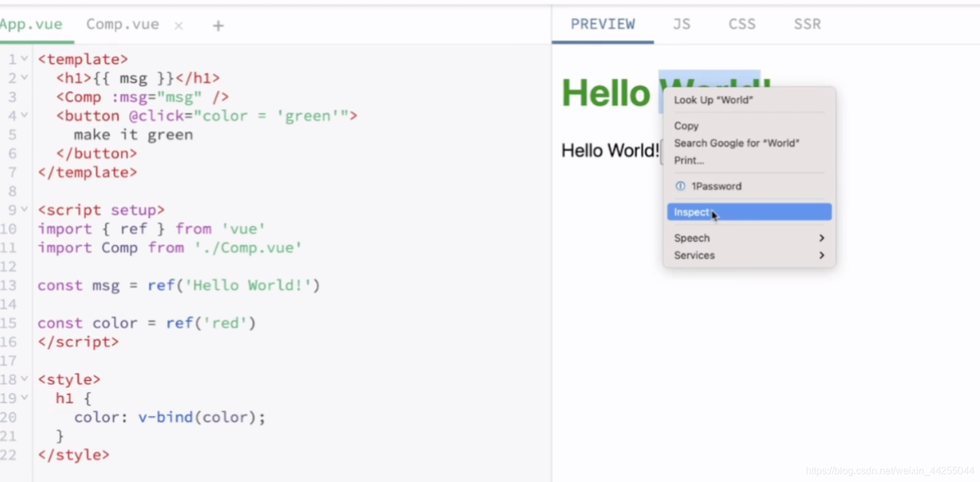
Task: Open the SSR output tab
Action: (808, 24)
